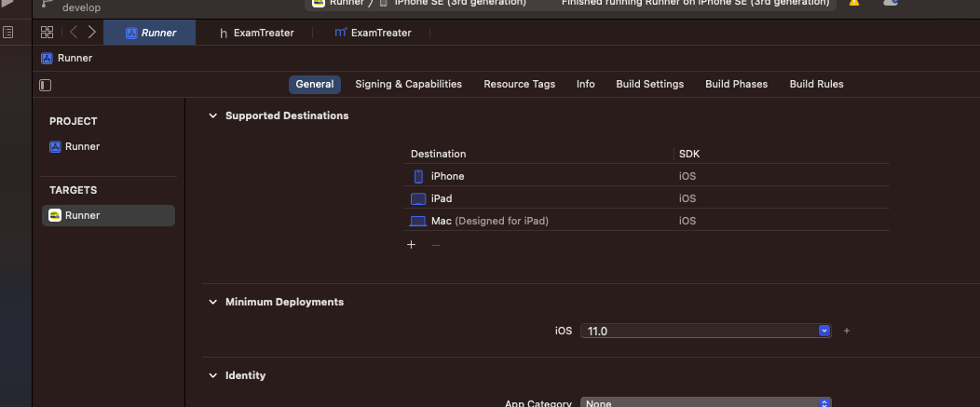Click the Run play button
980x407 pixels.
click(7, 3)
